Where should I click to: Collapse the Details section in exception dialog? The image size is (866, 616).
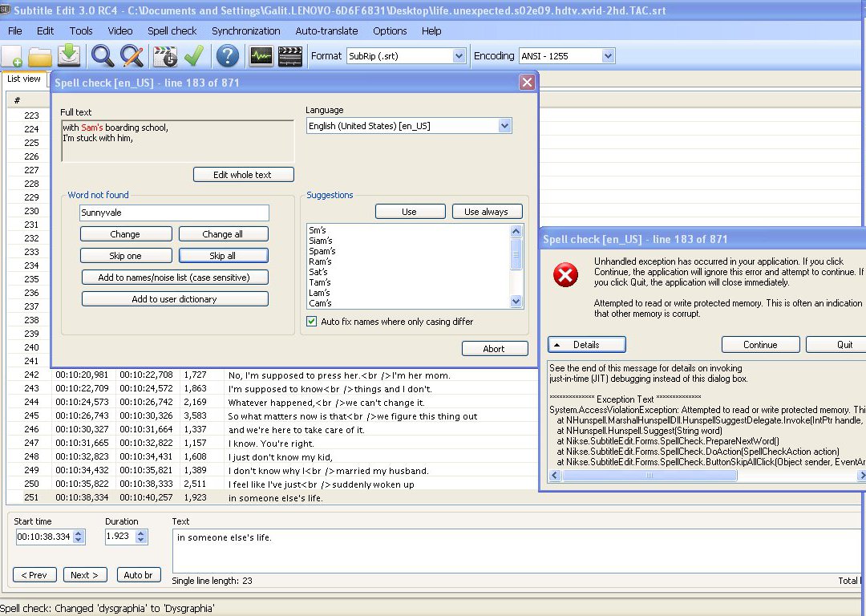[x=586, y=345]
